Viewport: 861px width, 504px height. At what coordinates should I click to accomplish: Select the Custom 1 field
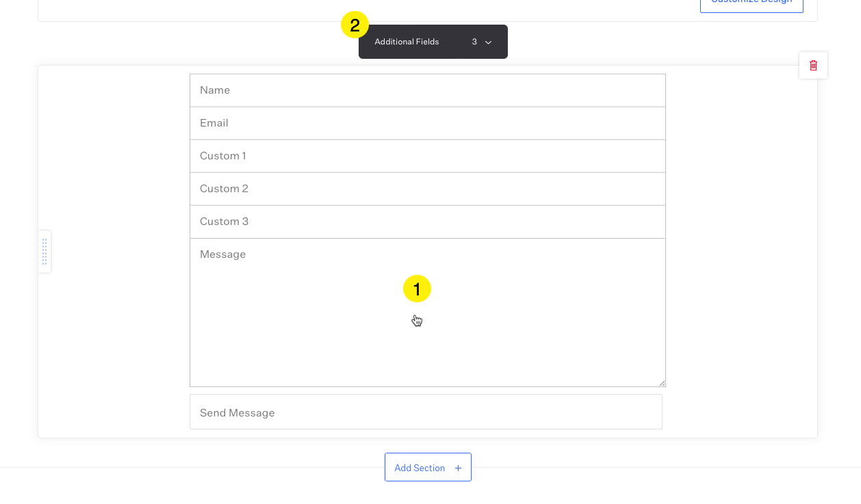(x=428, y=156)
